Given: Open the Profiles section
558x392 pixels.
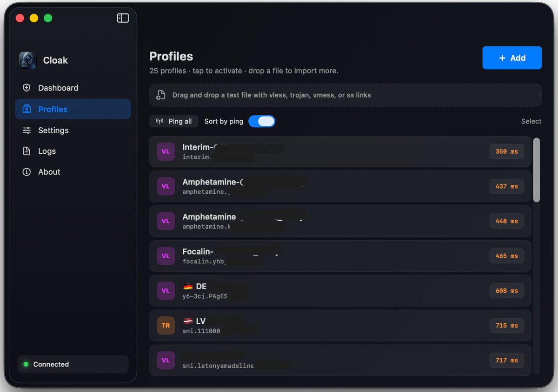Looking at the screenshot, I should [x=73, y=109].
